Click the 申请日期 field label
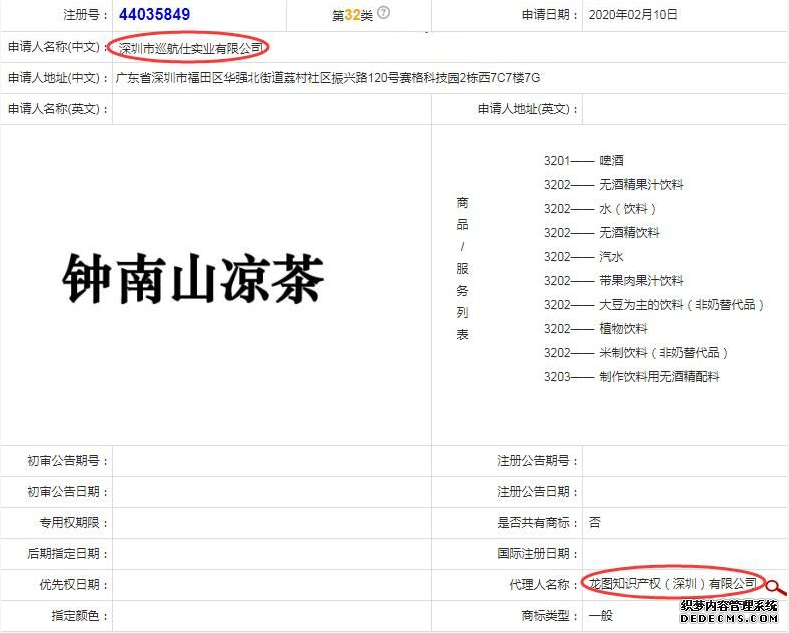Screen dimensions: 789x633 coord(550,15)
